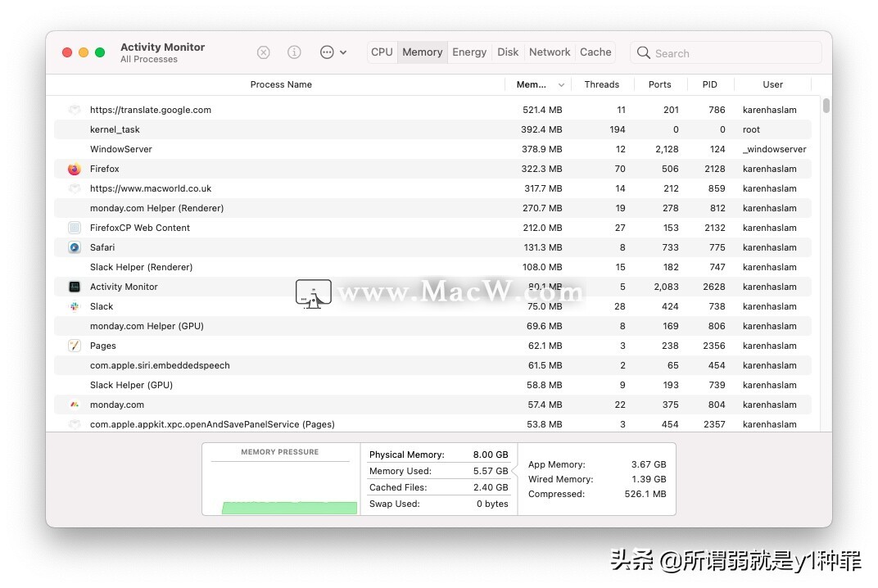The image size is (878, 588).
Task: Sort by Process Name column header
Action: [281, 84]
